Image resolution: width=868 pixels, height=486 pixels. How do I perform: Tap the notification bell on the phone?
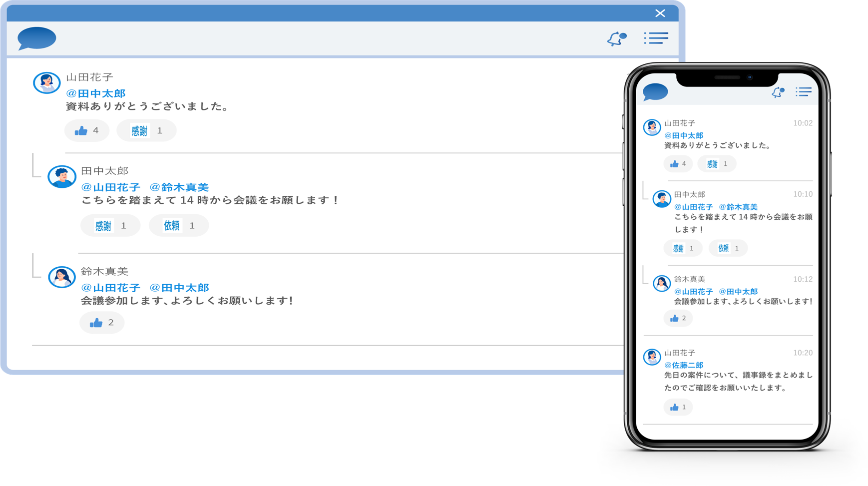778,92
